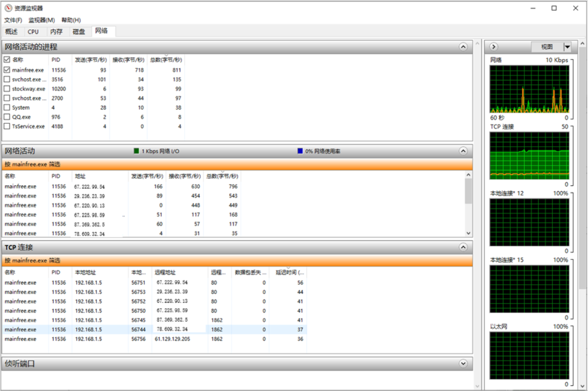The image size is (588, 391).
Task: Hide the graph pane using arrow button
Action: click(494, 47)
